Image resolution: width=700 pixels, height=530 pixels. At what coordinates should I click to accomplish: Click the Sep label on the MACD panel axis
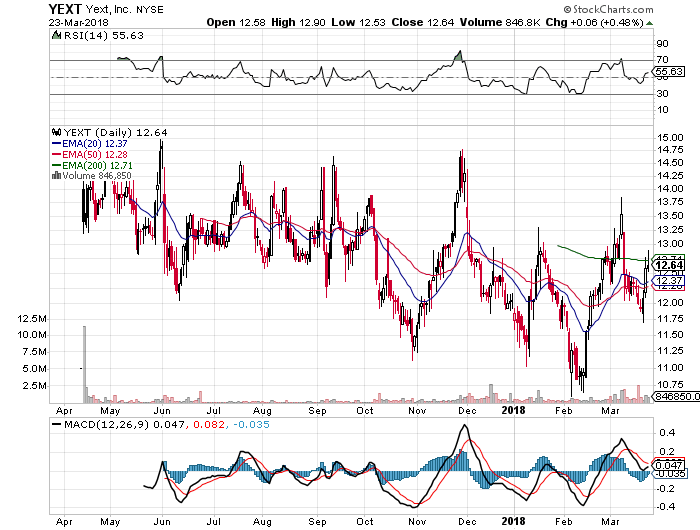(x=317, y=521)
